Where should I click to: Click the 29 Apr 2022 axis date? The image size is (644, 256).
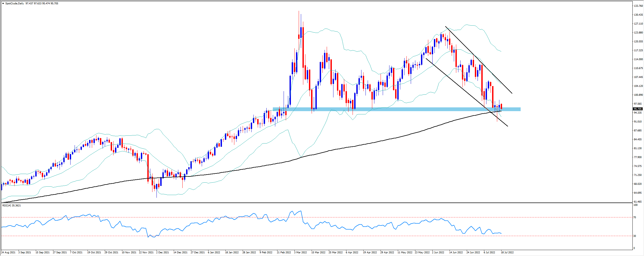(387, 252)
